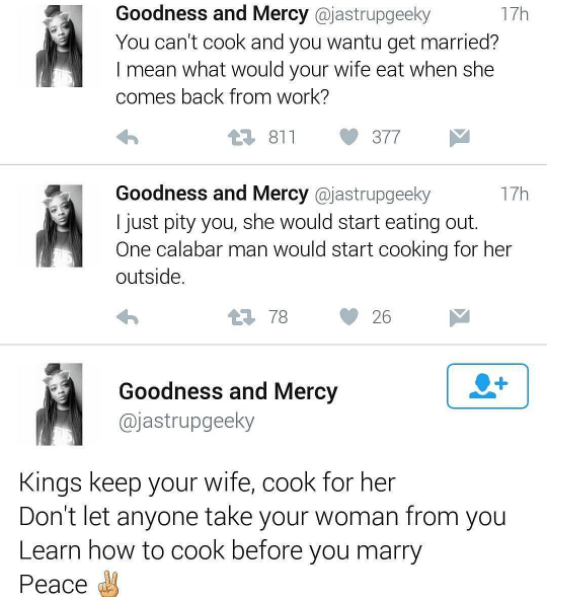This screenshot has width=569, height=597.
Task: Like the tweet with 26 likes
Action: click(x=349, y=317)
